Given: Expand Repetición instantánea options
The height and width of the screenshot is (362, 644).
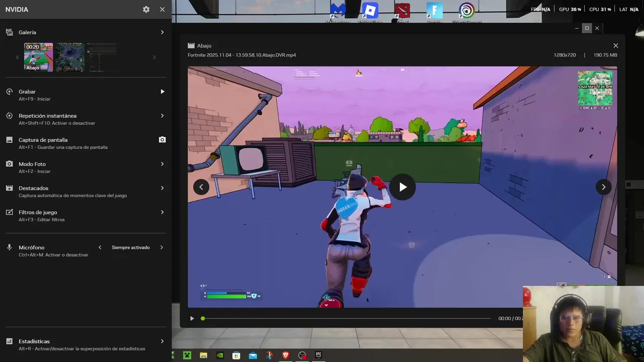Looking at the screenshot, I should (x=162, y=116).
